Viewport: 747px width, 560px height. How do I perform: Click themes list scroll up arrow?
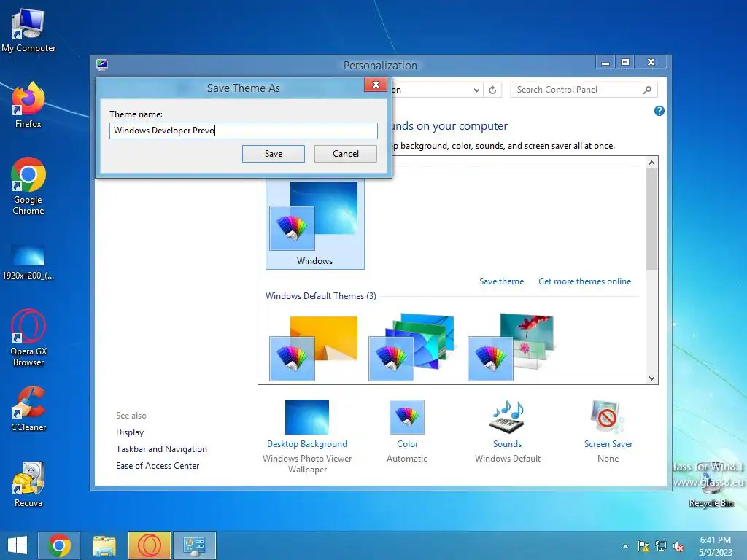coord(651,163)
